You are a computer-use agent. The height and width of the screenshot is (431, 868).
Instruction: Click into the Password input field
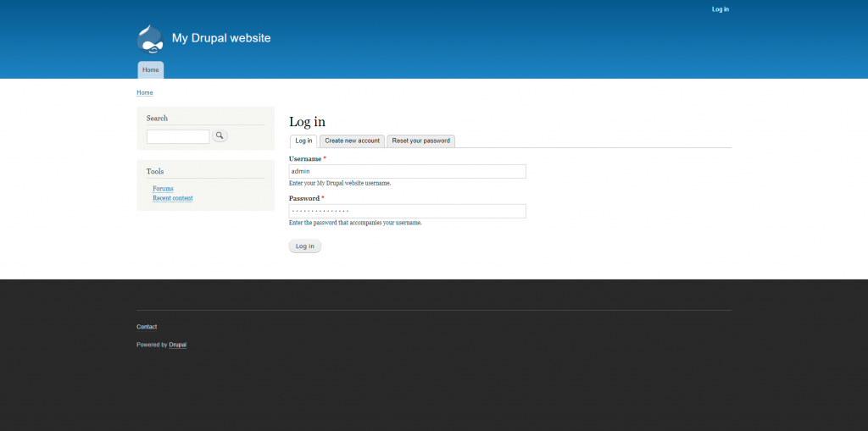407,211
